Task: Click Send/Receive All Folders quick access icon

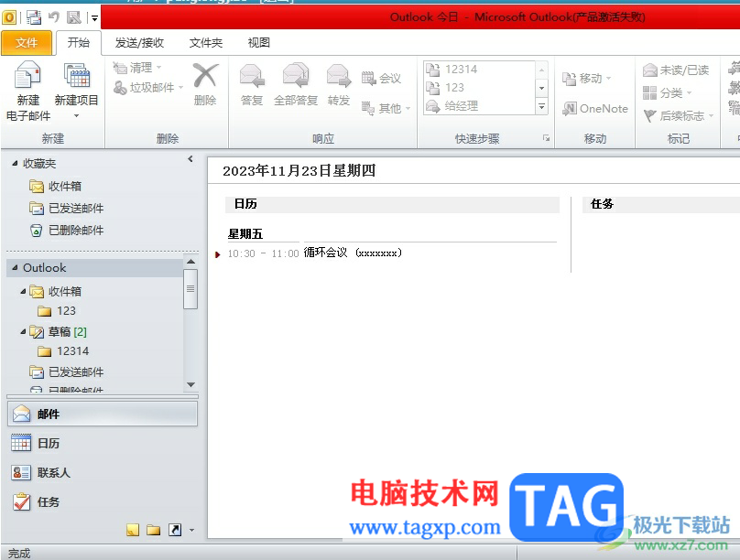Action: point(33,17)
